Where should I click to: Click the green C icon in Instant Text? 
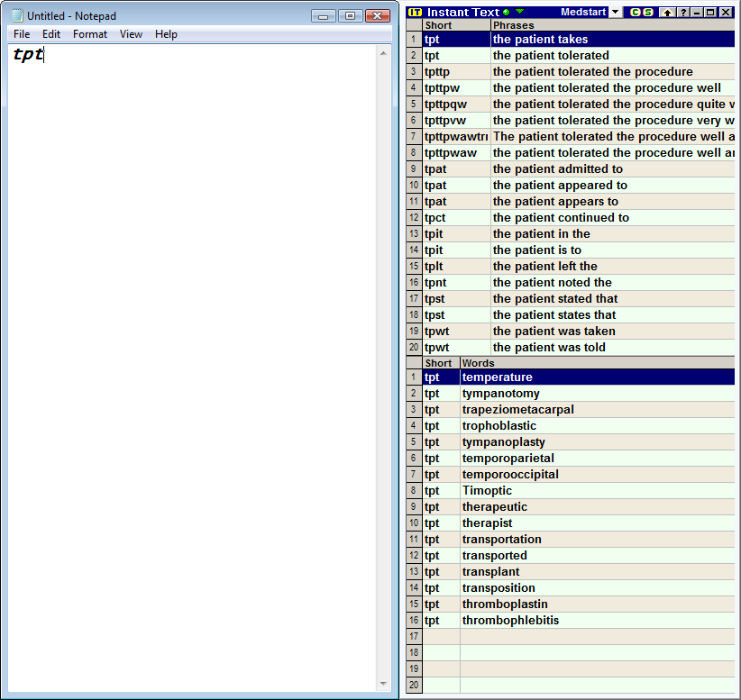point(636,13)
